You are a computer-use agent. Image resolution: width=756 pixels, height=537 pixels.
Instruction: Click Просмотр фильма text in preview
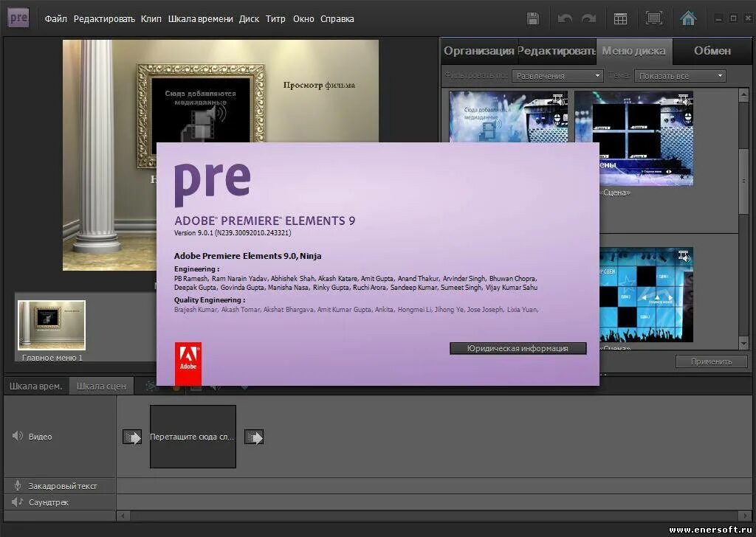tap(319, 86)
